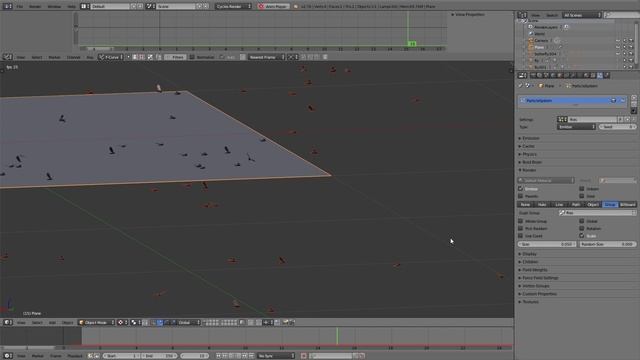This screenshot has height=360, width=640.
Task: Open the Physics properties tab
Action: click(607, 76)
